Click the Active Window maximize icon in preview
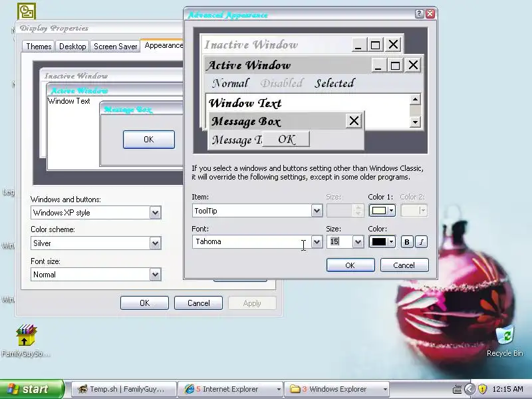This screenshot has height=399, width=532. click(395, 65)
